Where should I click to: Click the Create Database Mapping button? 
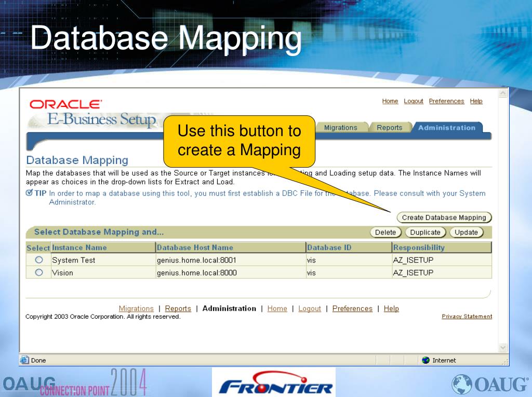tap(444, 217)
